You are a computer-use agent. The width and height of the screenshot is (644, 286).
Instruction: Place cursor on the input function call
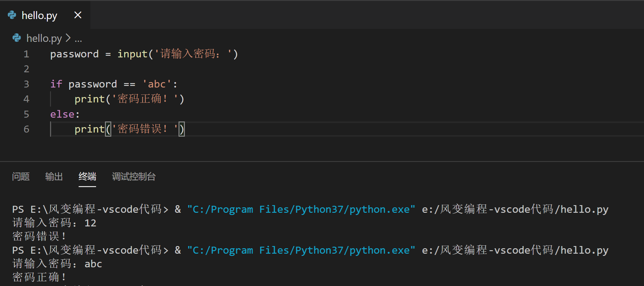[133, 54]
